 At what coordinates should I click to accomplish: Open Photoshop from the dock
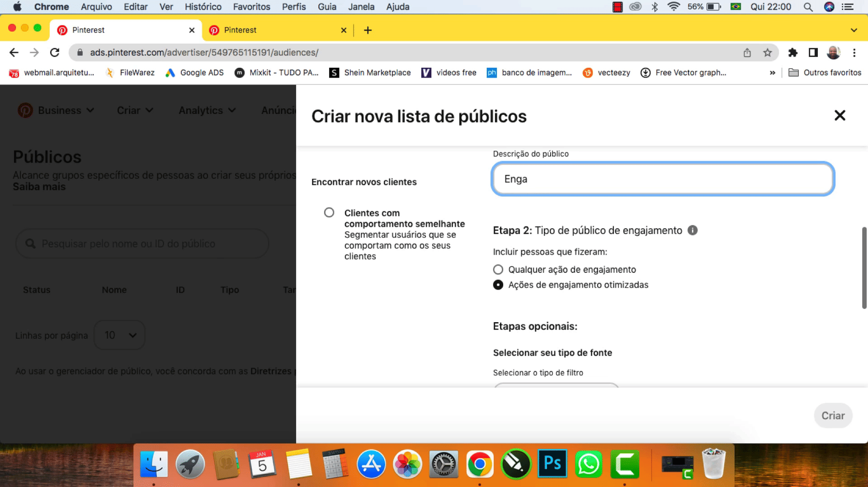(552, 464)
